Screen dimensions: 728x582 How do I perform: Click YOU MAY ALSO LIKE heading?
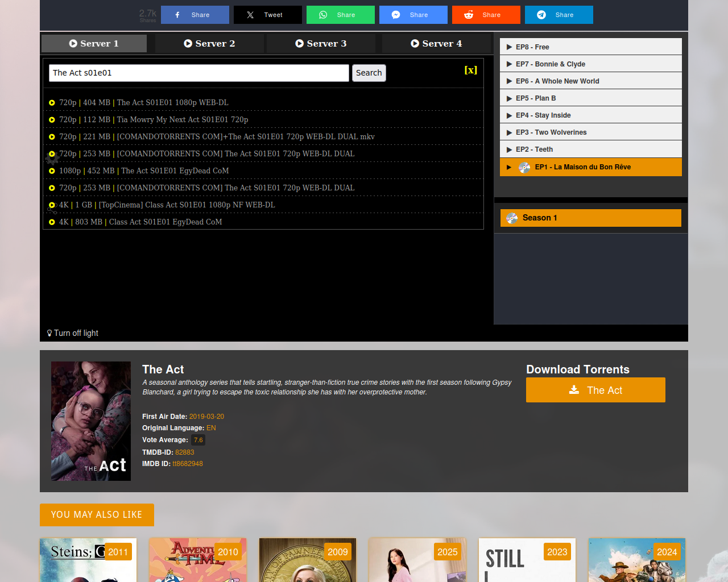[x=97, y=515]
